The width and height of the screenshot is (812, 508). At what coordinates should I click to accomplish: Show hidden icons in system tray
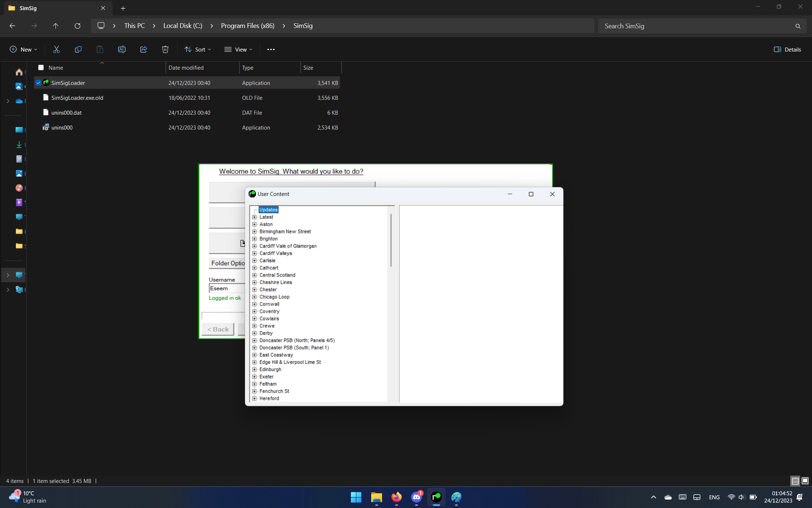[x=653, y=497]
